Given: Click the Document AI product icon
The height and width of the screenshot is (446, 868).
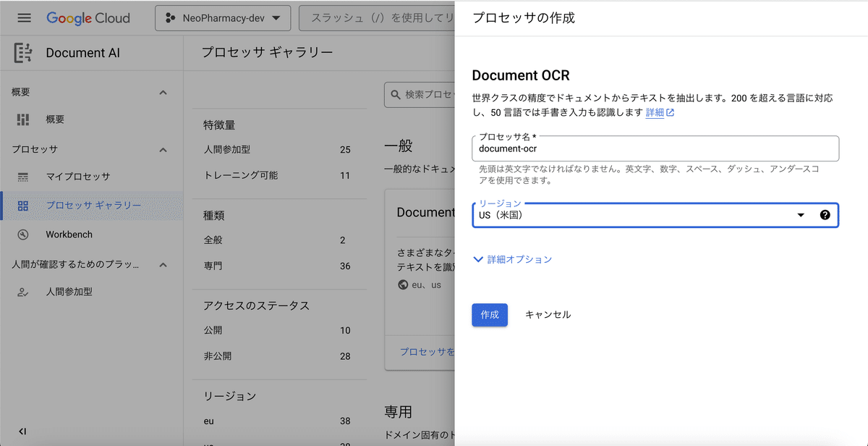Looking at the screenshot, I should pyautogui.click(x=23, y=53).
